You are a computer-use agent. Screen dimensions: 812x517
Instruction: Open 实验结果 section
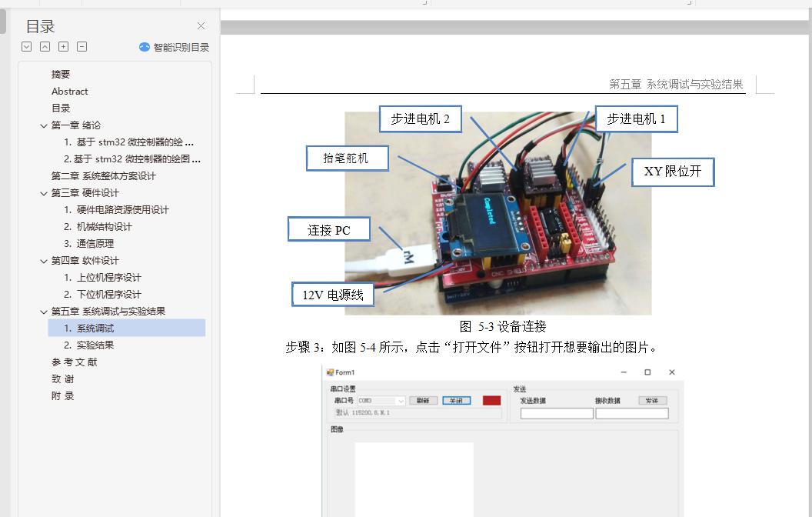pyautogui.click(x=88, y=345)
